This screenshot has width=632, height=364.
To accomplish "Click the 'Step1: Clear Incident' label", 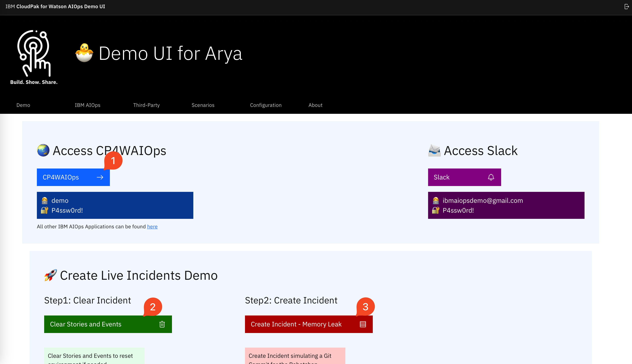I will pyautogui.click(x=88, y=300).
